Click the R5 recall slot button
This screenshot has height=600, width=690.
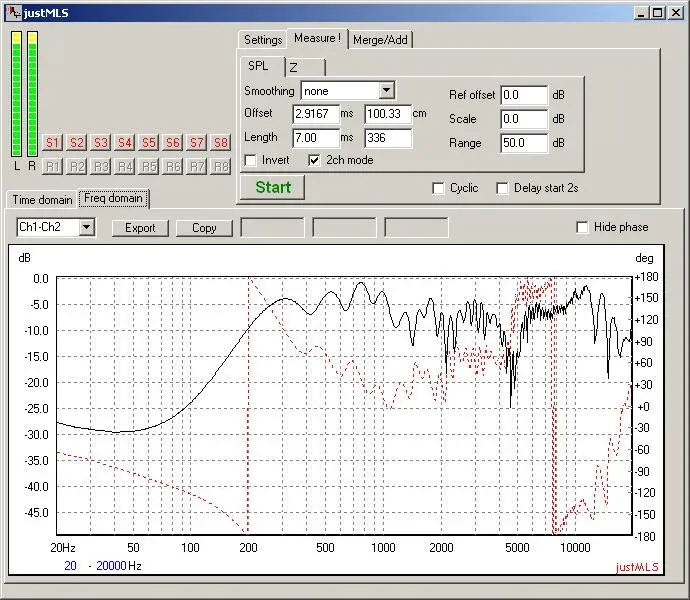click(x=148, y=166)
